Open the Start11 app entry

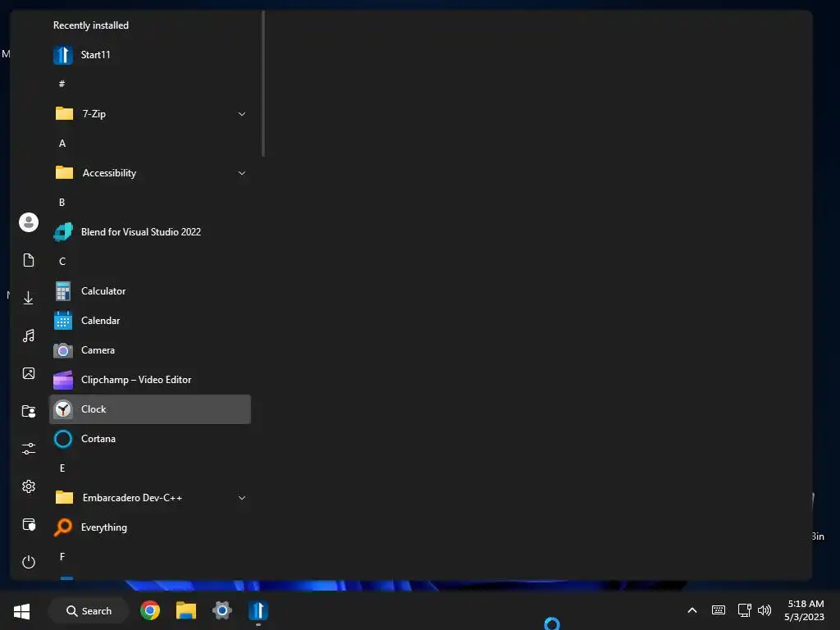150,55
